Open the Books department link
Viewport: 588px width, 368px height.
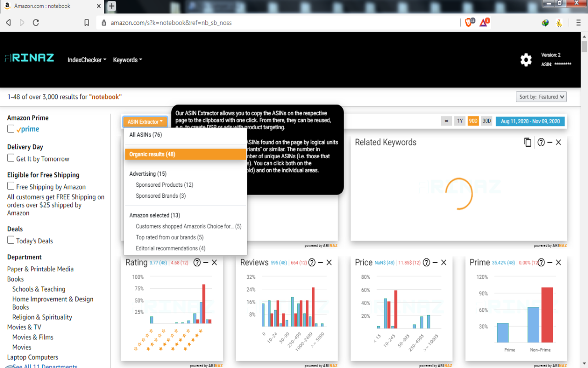[x=15, y=279]
